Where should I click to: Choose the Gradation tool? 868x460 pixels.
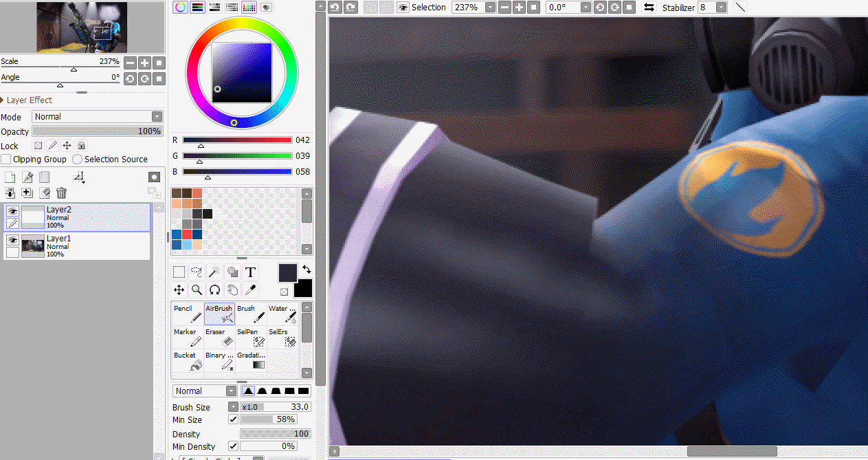point(251,361)
